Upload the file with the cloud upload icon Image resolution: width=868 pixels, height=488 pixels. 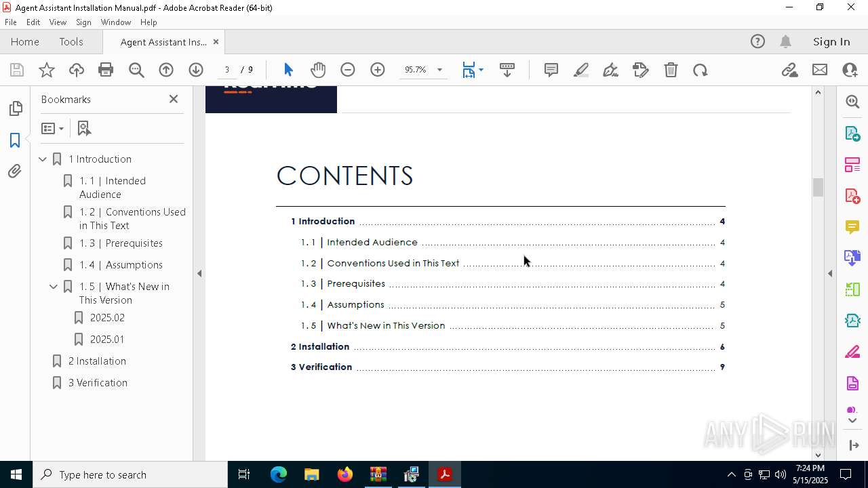click(x=77, y=70)
